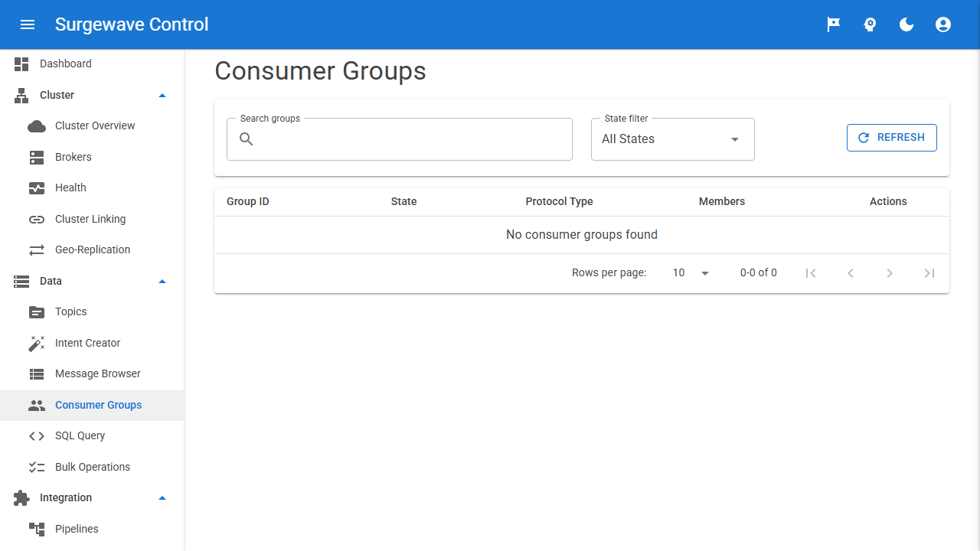
Task: Click the Data storage icon
Action: point(21,282)
